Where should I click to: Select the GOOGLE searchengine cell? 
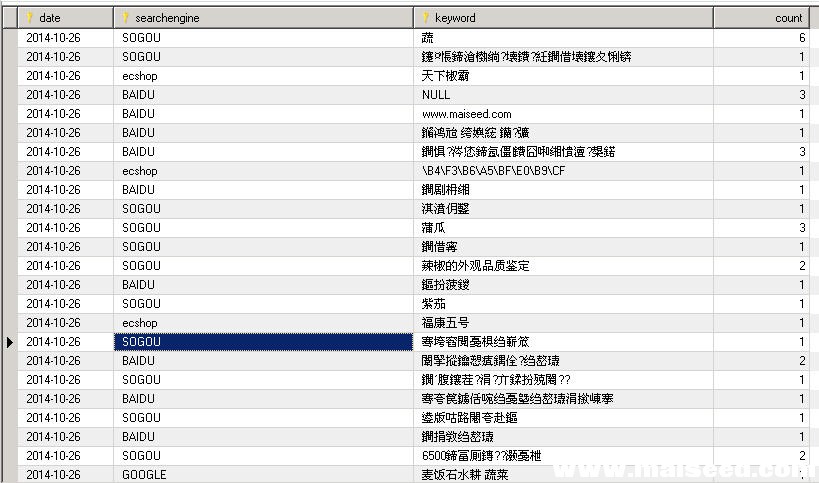(x=264, y=475)
